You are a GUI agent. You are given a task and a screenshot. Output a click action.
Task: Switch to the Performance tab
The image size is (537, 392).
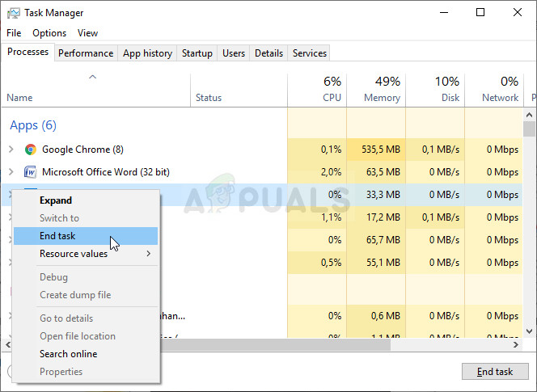[x=86, y=53]
